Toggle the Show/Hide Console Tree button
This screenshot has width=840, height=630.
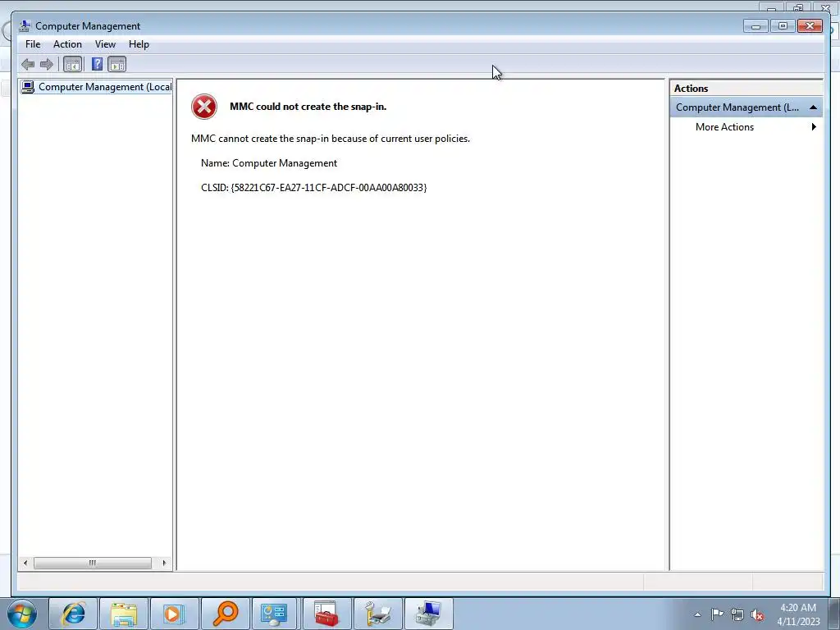[x=72, y=65]
